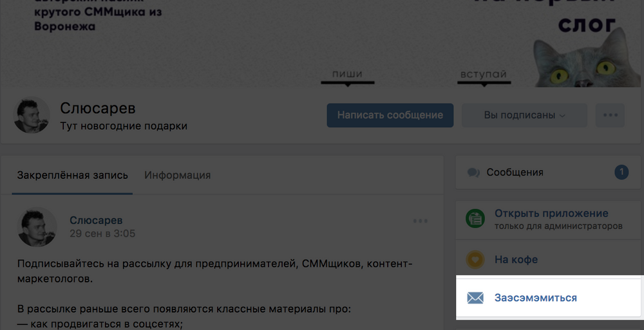Click the green Открыть приложение app icon
The width and height of the screenshot is (644, 330).
(x=475, y=219)
